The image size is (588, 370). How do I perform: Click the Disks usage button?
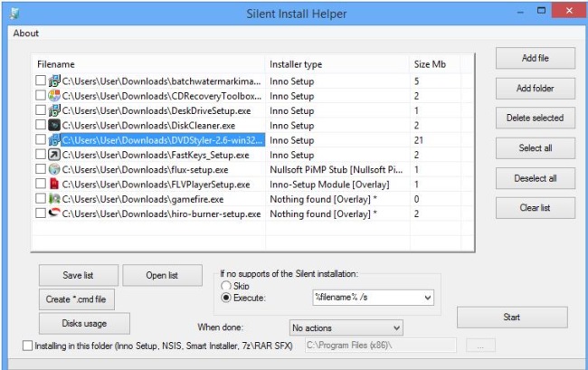tap(84, 323)
